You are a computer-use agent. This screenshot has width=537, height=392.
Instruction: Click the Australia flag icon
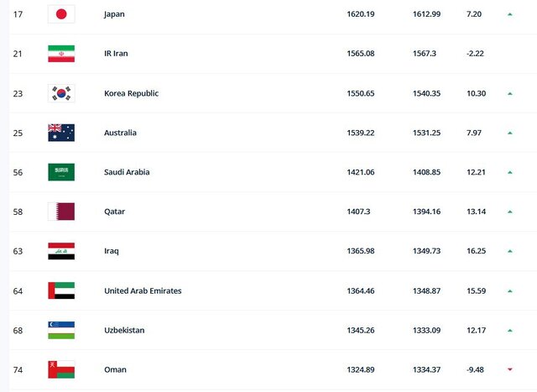(x=61, y=133)
